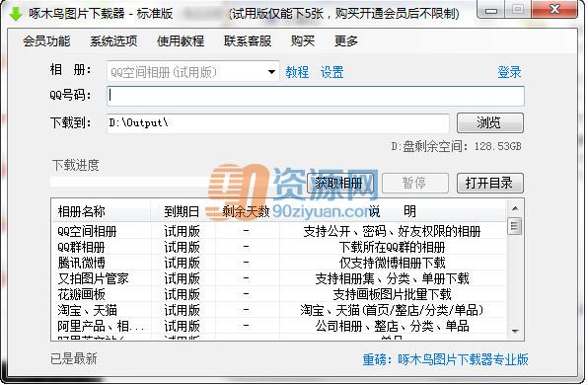Open the 联系客服 menu
Image resolution: width=588 pixels, height=385 pixels.
248,40
